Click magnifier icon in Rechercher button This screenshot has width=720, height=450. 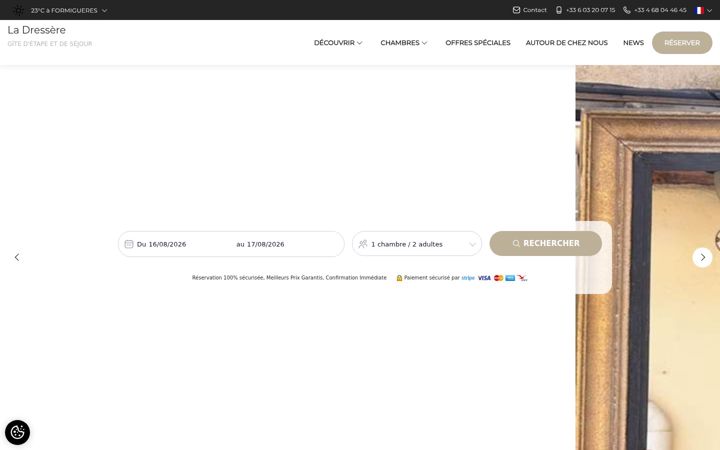516,243
